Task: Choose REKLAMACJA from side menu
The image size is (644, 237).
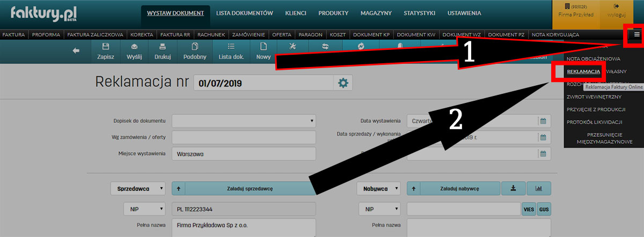Action: coord(583,71)
